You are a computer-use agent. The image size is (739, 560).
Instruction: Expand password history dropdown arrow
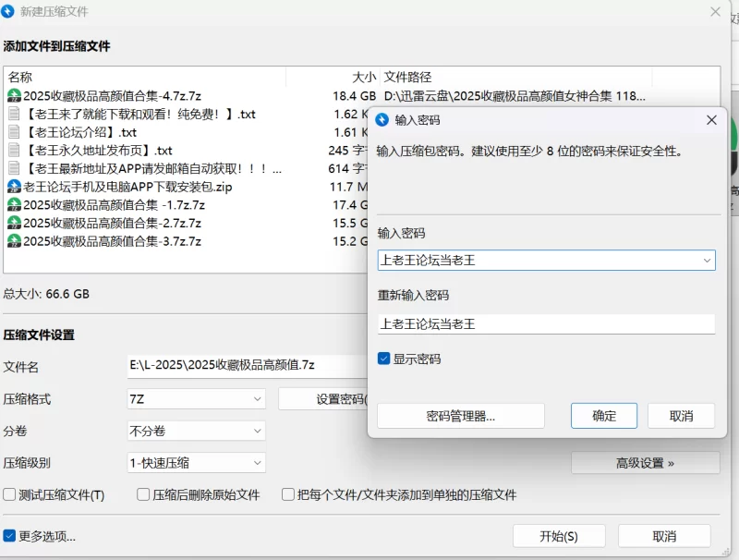707,261
